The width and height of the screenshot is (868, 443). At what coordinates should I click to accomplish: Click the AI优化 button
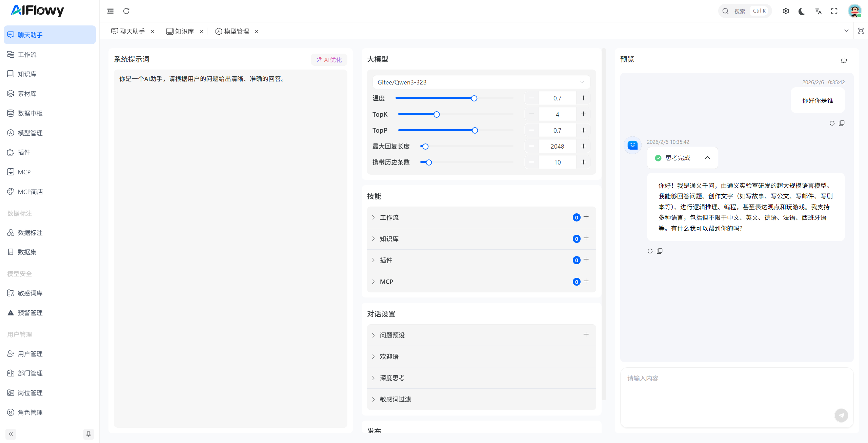tap(329, 60)
